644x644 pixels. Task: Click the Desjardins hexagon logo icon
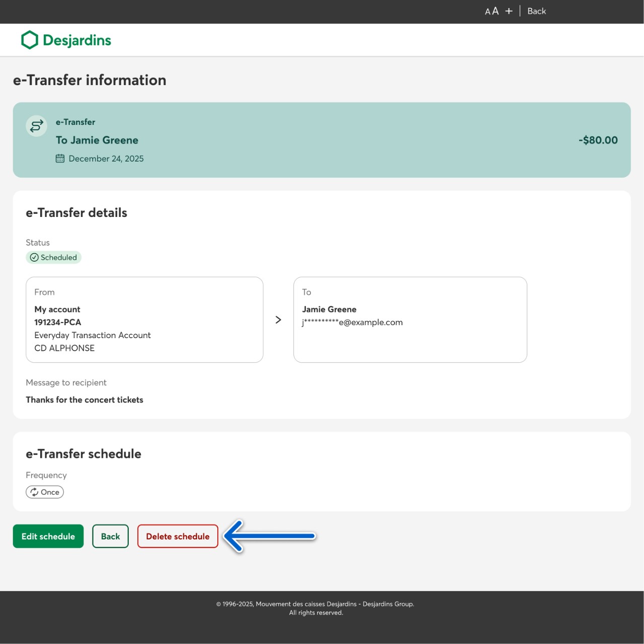pos(30,40)
